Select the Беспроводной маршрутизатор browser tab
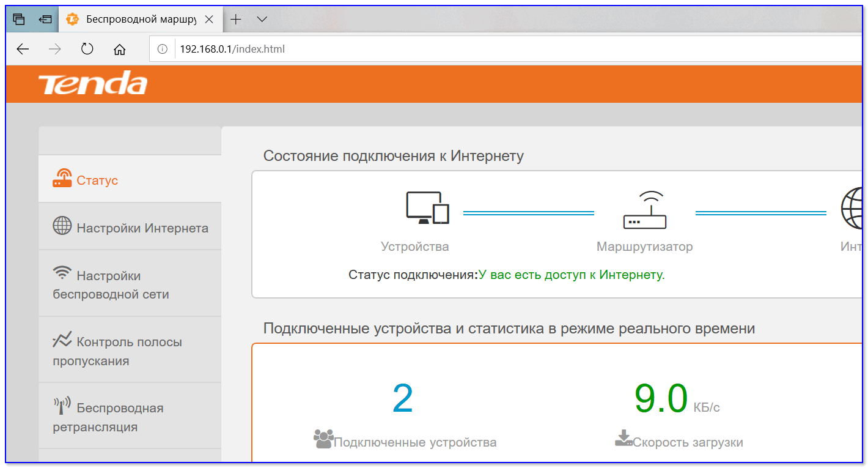 click(x=141, y=19)
